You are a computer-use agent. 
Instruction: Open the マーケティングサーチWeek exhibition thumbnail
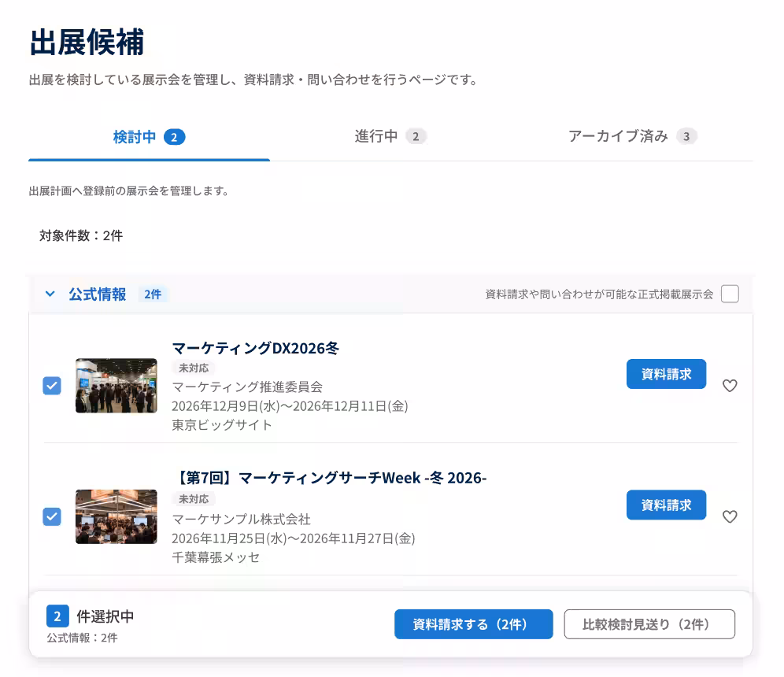click(x=116, y=516)
